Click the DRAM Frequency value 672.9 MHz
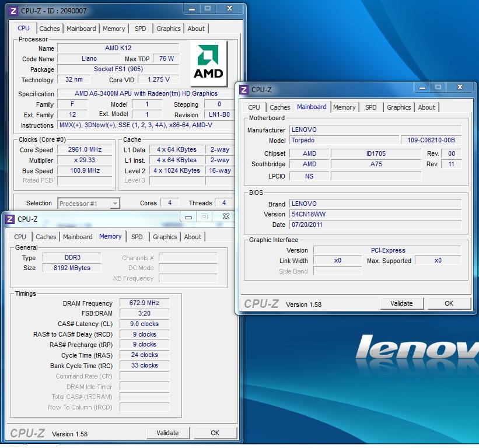 pos(144,303)
